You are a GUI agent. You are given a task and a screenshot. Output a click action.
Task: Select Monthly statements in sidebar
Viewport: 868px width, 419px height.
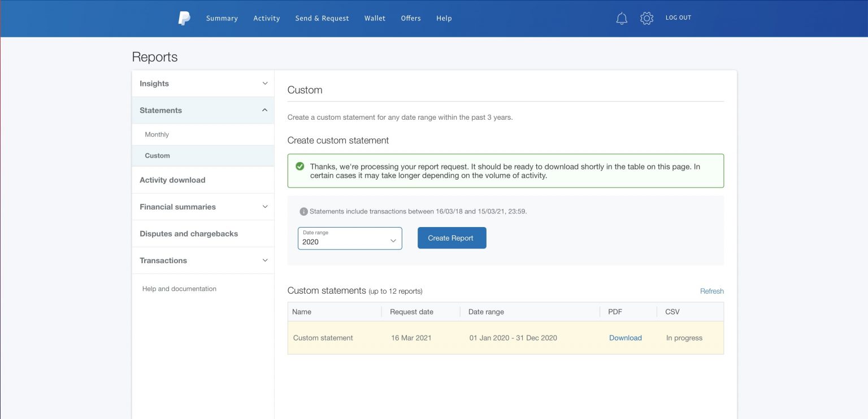[x=157, y=134]
